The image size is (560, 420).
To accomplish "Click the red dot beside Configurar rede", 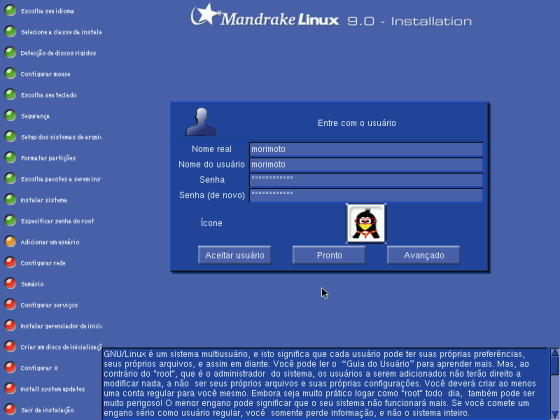I will point(10,263).
